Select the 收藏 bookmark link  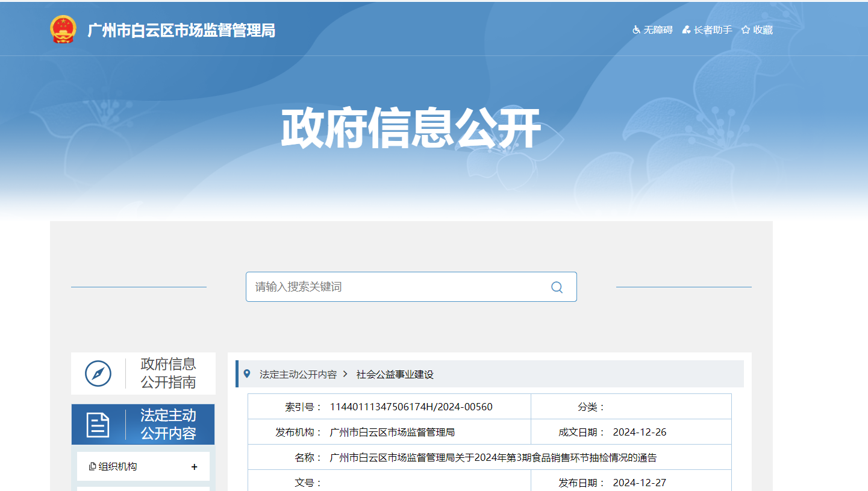click(x=763, y=30)
